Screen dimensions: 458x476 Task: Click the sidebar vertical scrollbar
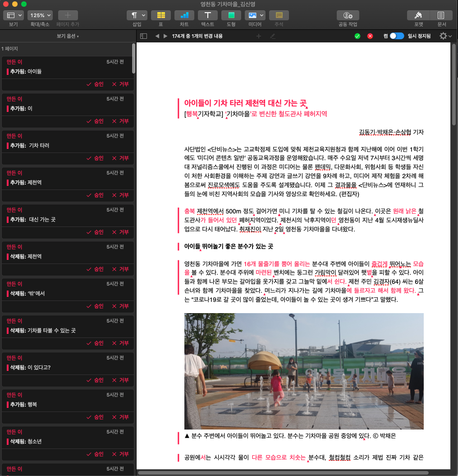point(133,58)
